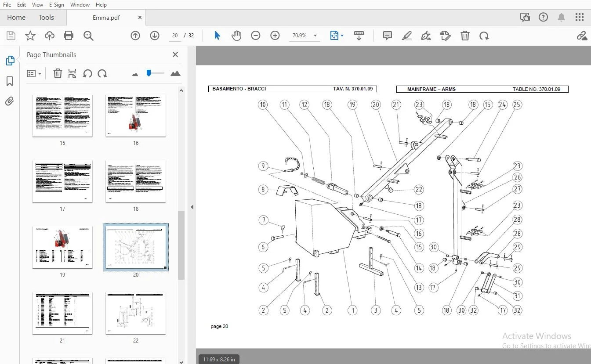
Task: Select the Emma.pdf document tab
Action: (x=106, y=18)
